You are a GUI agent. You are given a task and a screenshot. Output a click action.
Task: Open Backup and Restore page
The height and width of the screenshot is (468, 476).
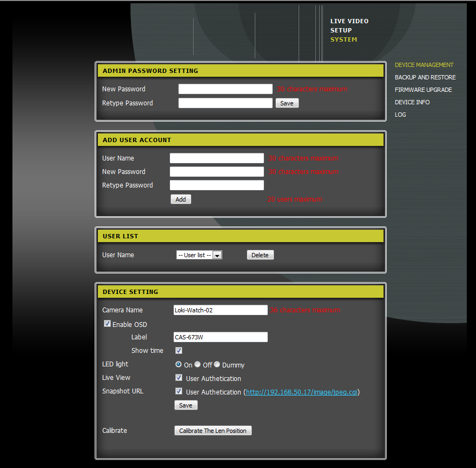tap(425, 77)
